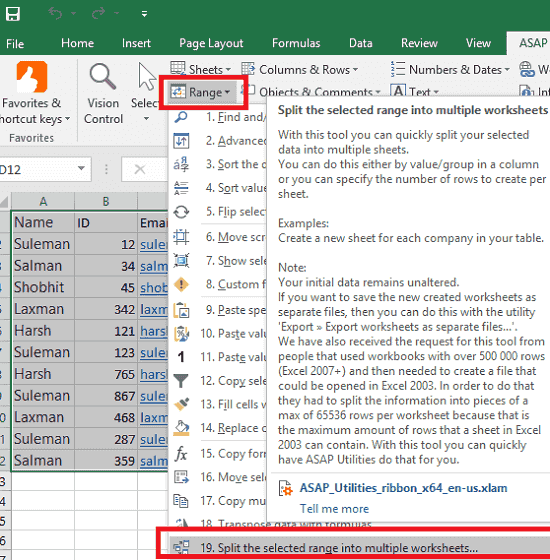The image size is (550, 560).
Task: Choose menu item 11. Paste values
Action: coord(218,357)
